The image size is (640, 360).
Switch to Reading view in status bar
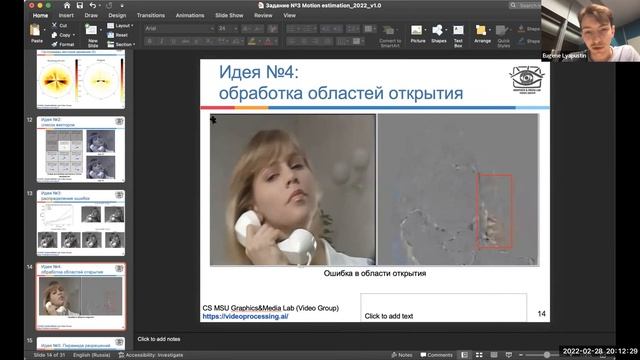pyautogui.click(x=494, y=355)
